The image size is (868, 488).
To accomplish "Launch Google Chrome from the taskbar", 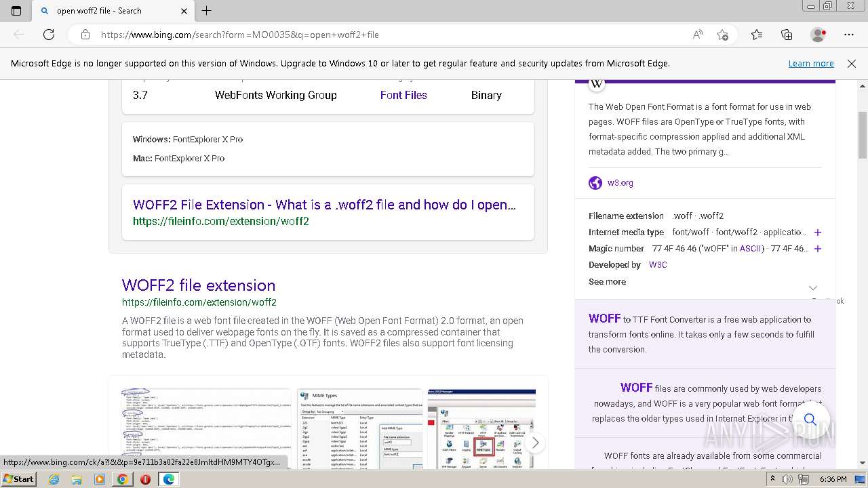I will point(122,479).
